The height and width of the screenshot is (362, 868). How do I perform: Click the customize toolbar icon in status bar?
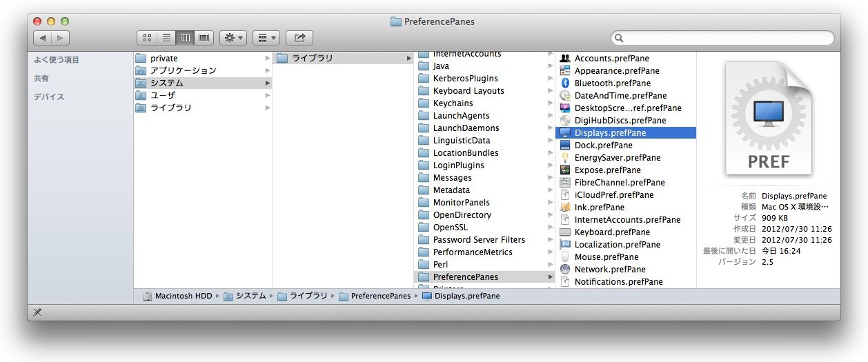click(x=37, y=312)
